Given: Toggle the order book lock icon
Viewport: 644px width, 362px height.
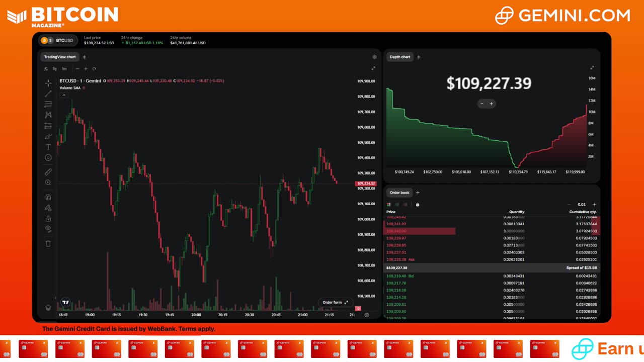Looking at the screenshot, I should (418, 205).
